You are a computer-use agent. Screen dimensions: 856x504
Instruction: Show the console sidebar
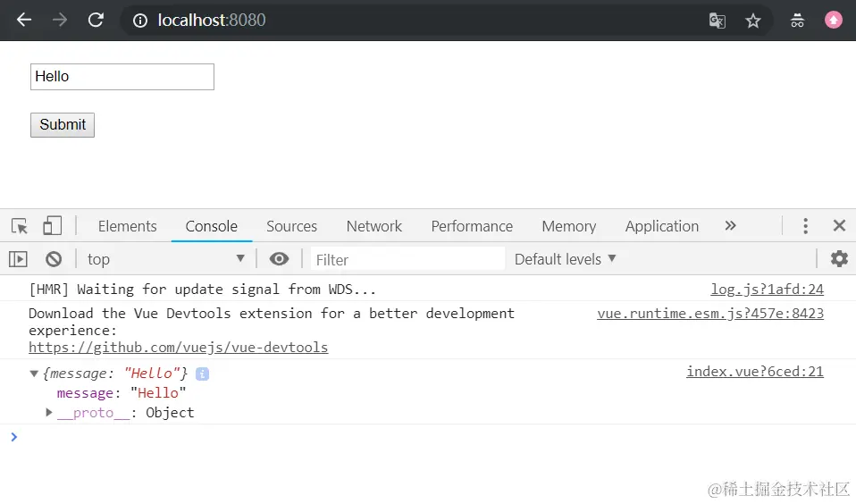tap(18, 259)
